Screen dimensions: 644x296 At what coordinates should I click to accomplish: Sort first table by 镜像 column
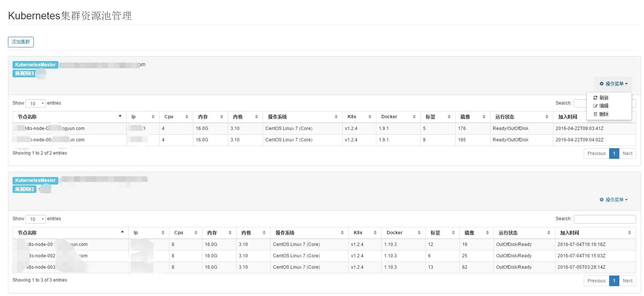473,117
